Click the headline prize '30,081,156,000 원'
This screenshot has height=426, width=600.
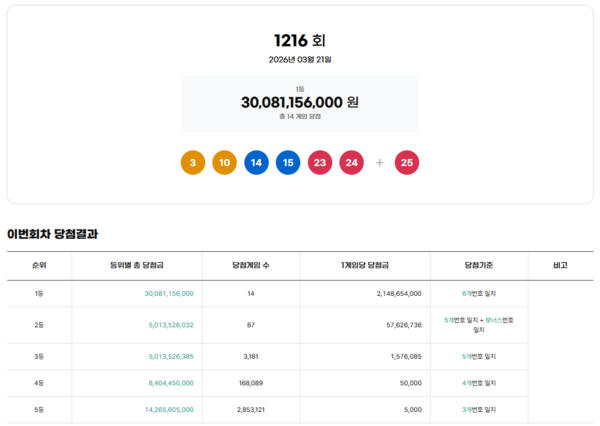click(300, 102)
